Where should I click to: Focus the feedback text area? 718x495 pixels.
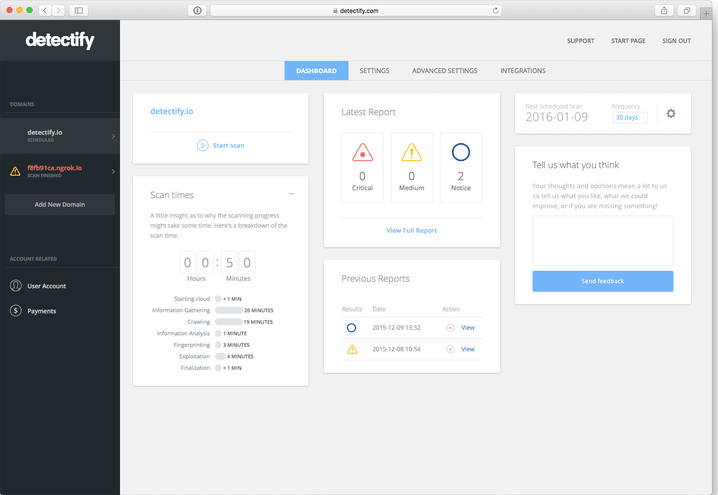(603, 241)
